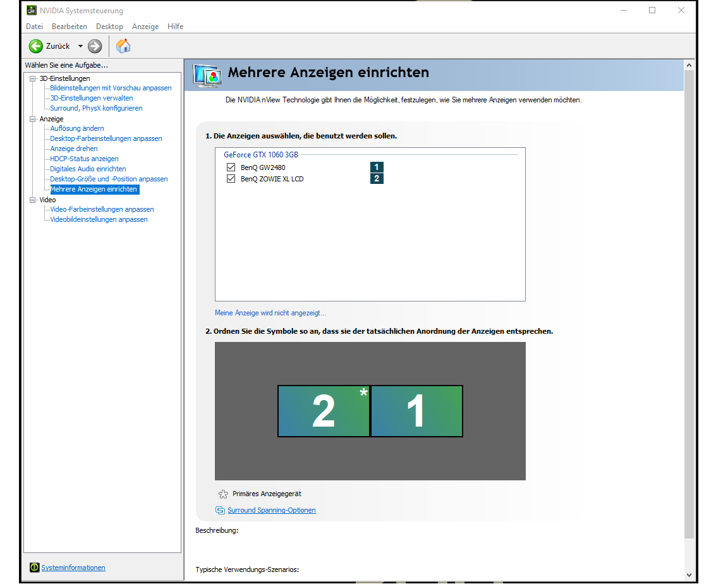Select Desktop-Größe und -Position anpassen
The height and width of the screenshot is (584, 728).
point(109,179)
